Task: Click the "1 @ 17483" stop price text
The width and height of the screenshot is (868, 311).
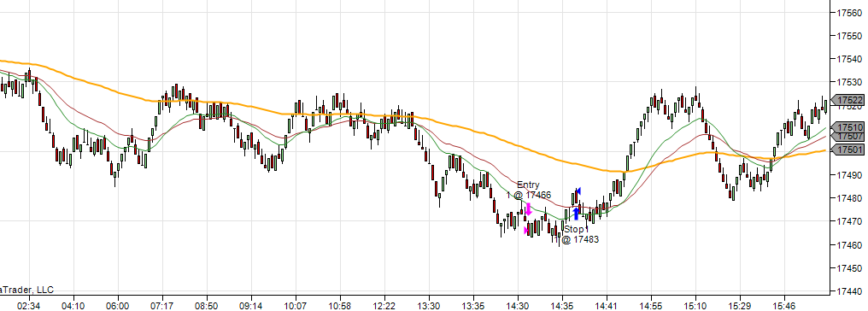Action: tap(576, 239)
